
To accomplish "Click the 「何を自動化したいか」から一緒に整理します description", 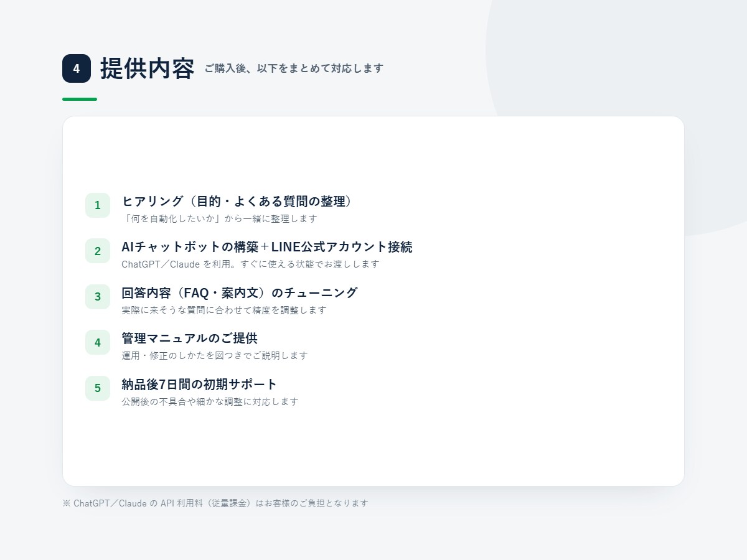I will click(219, 218).
